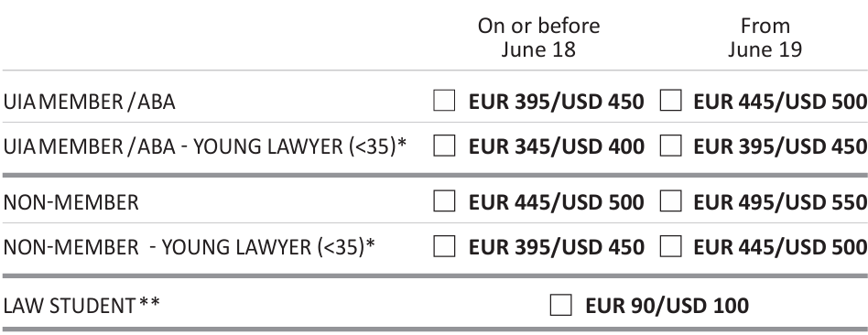Select Non-Member EUR 445/USD 500 checkbox
Screen dimensions: 868x335
tap(444, 201)
